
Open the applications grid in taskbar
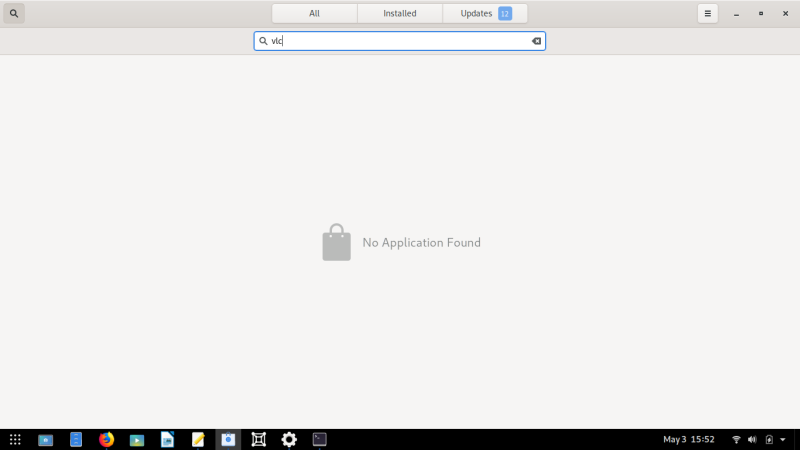[15, 439]
